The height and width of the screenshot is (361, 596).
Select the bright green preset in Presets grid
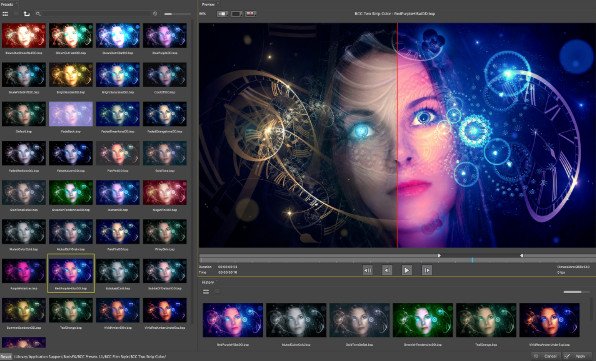tap(71, 192)
